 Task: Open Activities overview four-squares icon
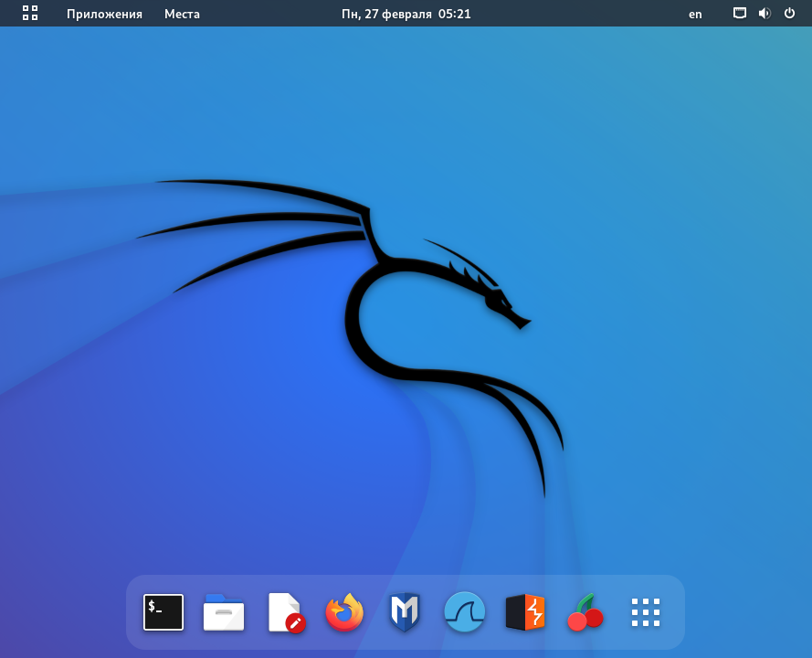(30, 13)
